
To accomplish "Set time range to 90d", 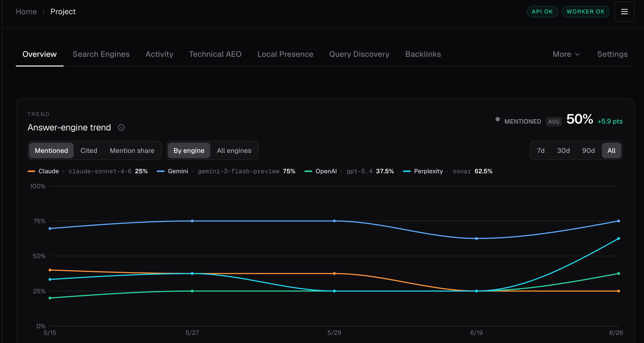I will (588, 151).
